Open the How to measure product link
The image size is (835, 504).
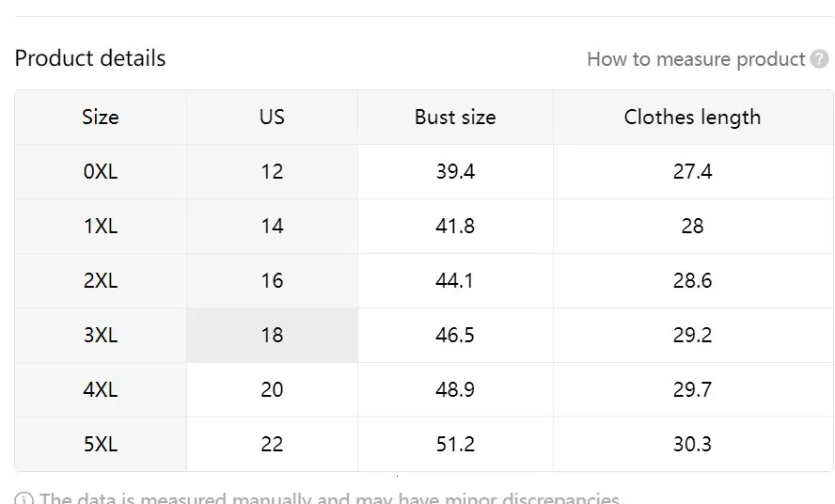click(x=696, y=59)
